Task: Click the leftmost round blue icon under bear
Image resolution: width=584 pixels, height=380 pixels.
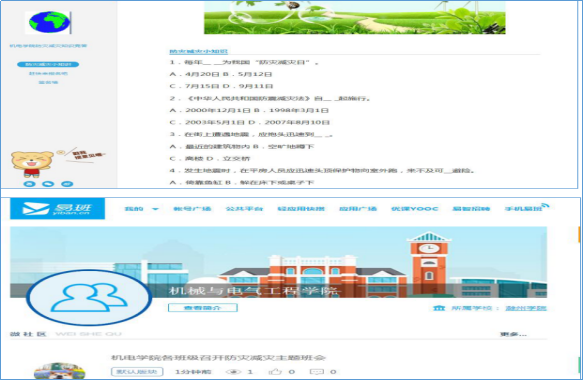Action: tap(30, 184)
